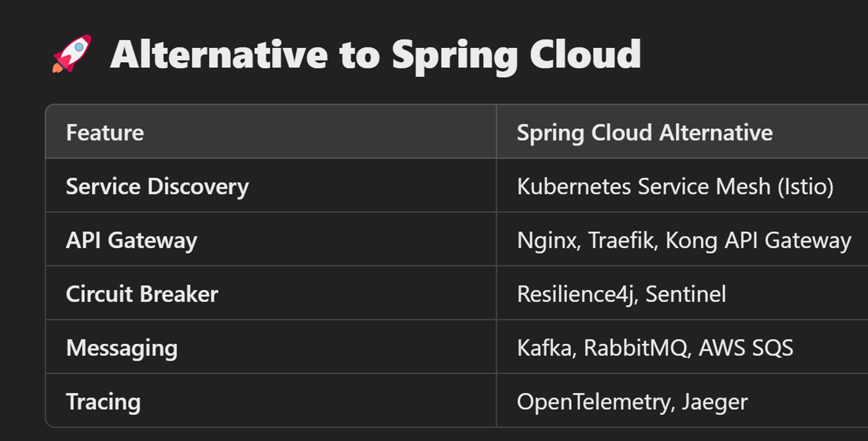Select the "Circuit Breaker" feature cell
868x441 pixels.
coord(142,294)
